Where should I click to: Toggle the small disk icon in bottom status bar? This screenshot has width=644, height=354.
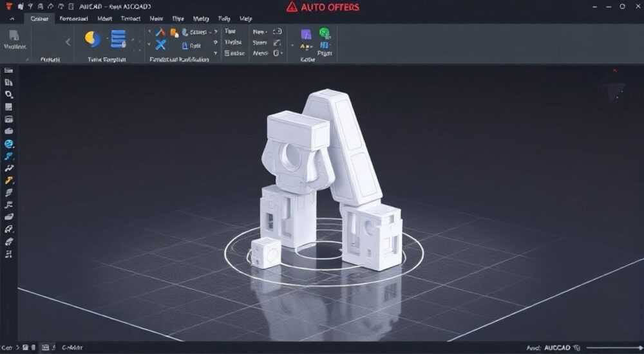coord(25,348)
